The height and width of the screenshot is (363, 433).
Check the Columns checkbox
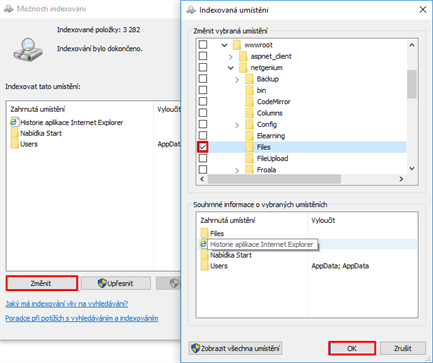click(x=203, y=113)
